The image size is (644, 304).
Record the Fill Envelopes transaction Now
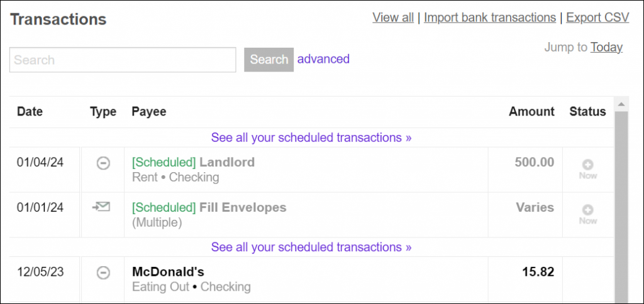pos(587,214)
